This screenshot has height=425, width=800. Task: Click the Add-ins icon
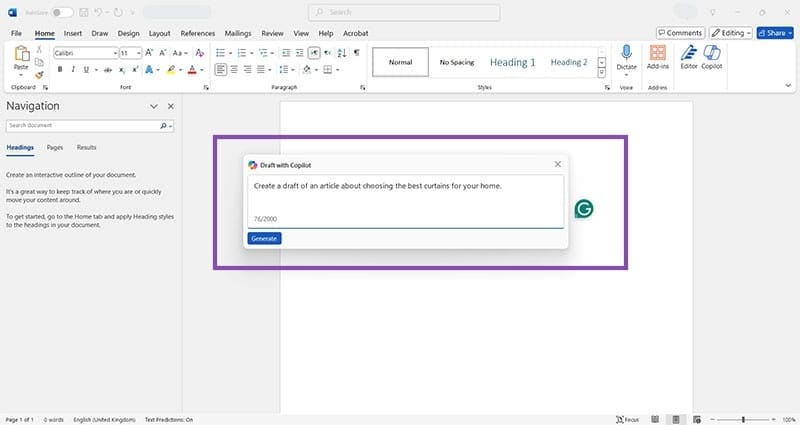(657, 56)
